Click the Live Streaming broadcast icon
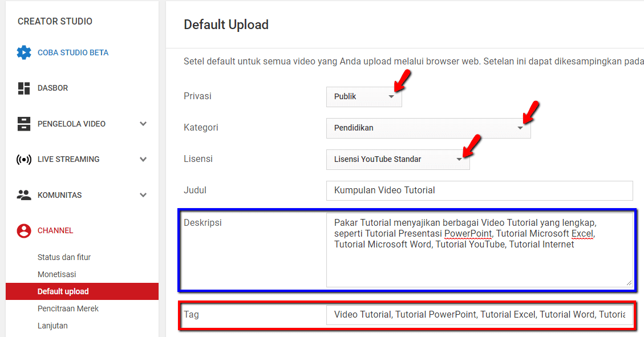The image size is (644, 337). pyautogui.click(x=24, y=159)
